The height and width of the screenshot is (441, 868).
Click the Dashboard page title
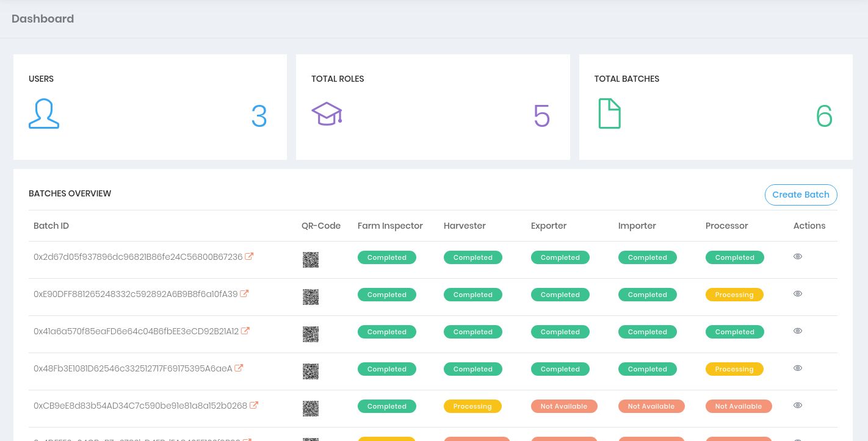pos(43,19)
